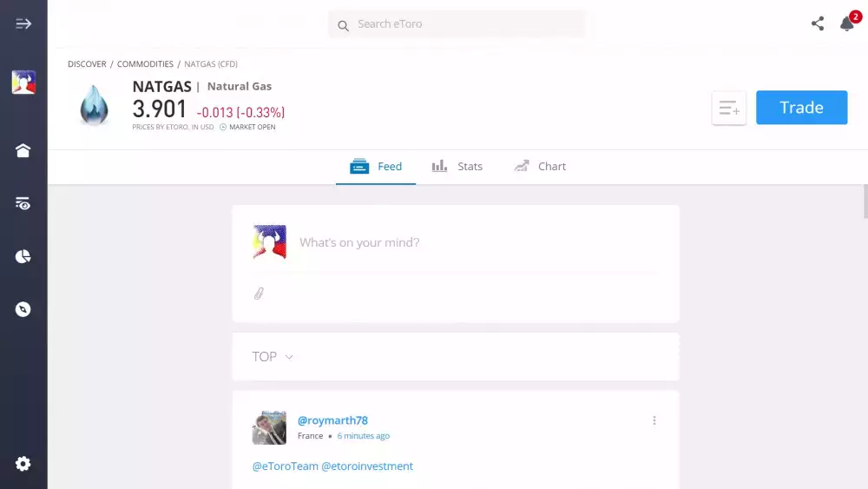Open Settings gear icon in the sidebar
Viewport: 868px width, 489px height.
coord(23,464)
